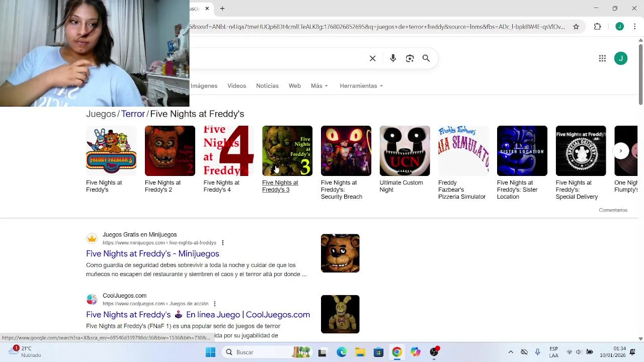
Task: Bookmark this page with the star icon
Action: [576, 27]
